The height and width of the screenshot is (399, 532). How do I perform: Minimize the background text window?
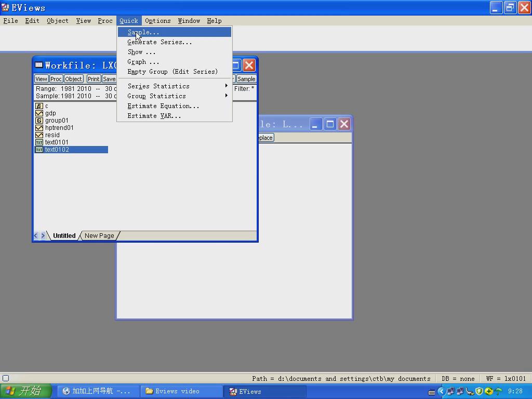pyautogui.click(x=315, y=124)
